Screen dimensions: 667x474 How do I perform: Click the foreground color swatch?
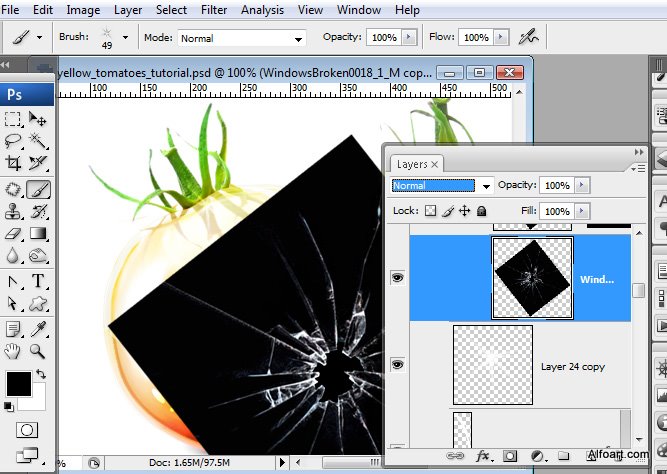(x=18, y=384)
